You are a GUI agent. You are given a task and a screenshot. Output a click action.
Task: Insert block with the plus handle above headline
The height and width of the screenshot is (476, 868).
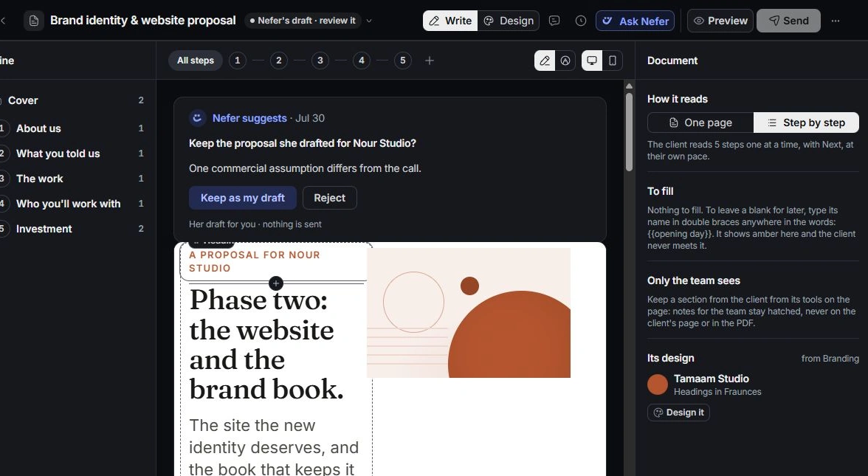tap(276, 283)
